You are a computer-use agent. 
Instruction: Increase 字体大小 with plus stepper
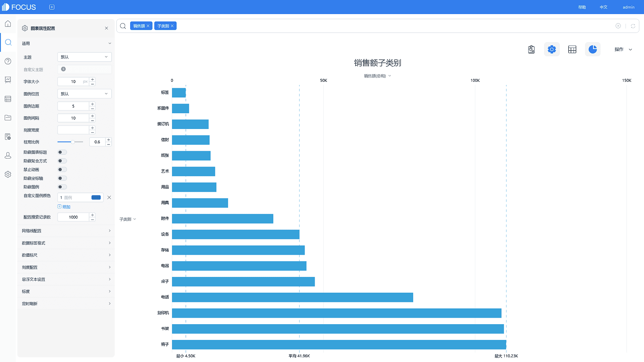(x=93, y=79)
